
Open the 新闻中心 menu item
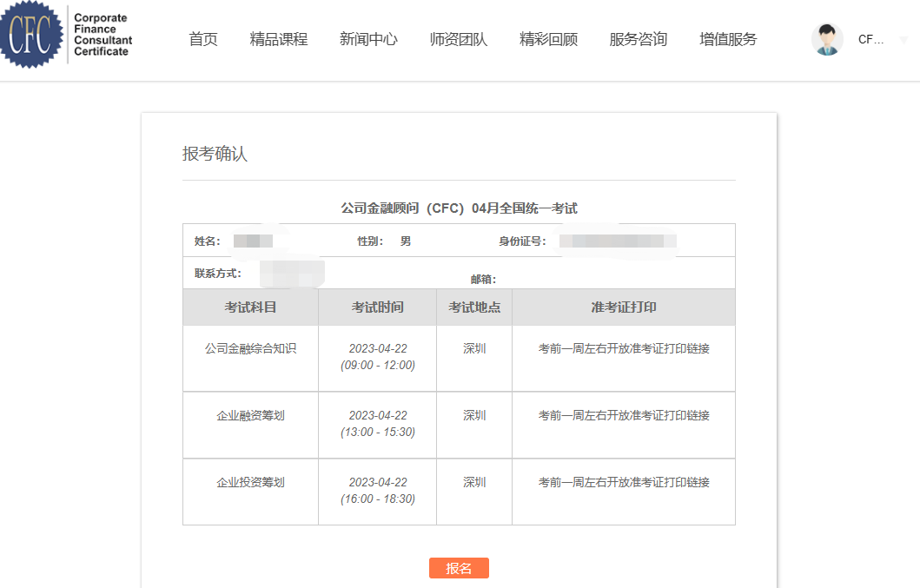pos(368,39)
